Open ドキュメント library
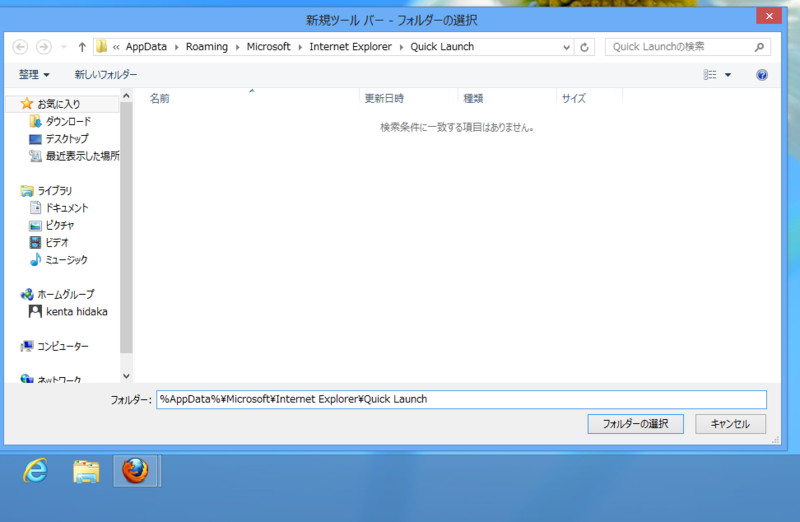The image size is (800, 522). tap(67, 208)
